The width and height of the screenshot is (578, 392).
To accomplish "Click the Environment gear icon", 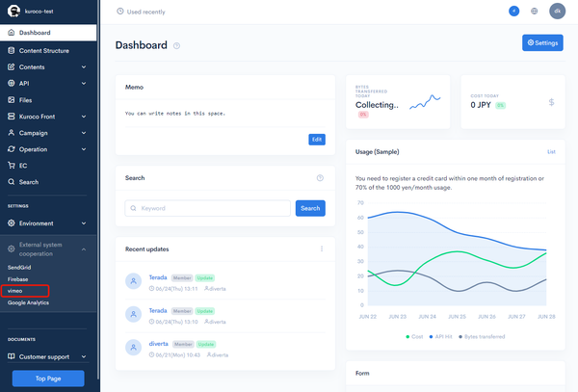I will (12, 222).
